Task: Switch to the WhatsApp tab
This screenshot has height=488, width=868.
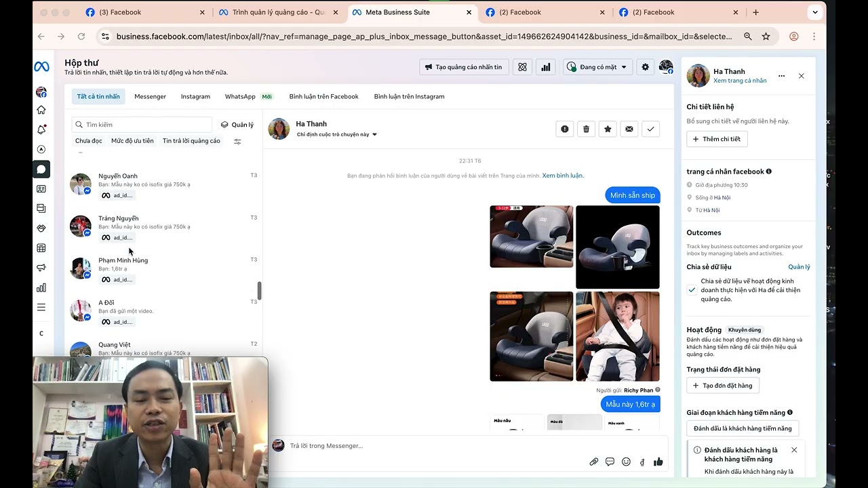Action: tap(248, 96)
